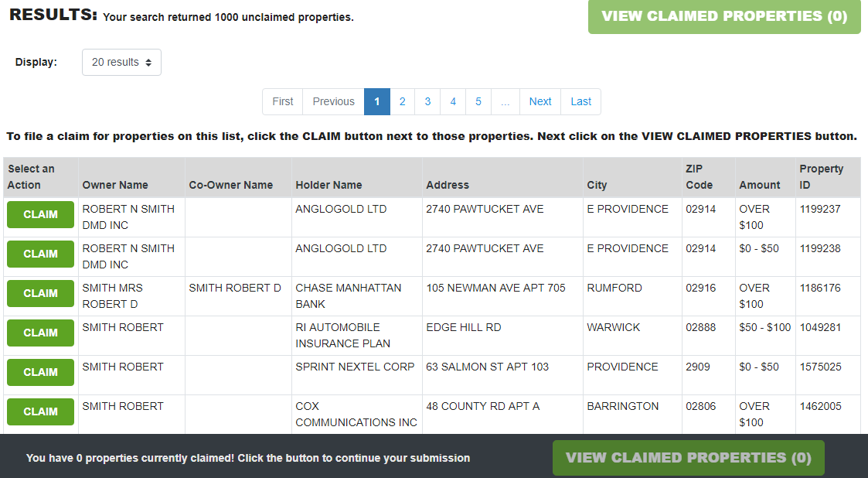Select address 105 NEWMAN AVE APT 705

pos(496,288)
